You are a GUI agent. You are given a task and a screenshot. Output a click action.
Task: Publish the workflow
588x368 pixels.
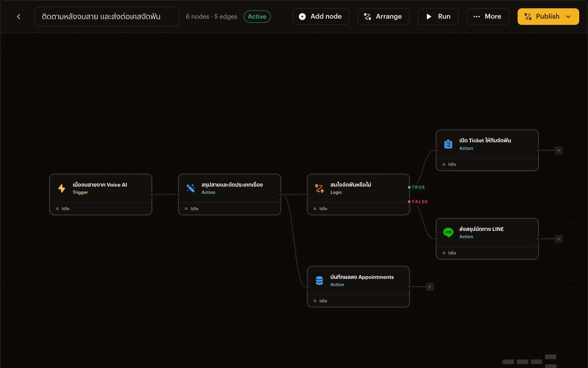548,17
